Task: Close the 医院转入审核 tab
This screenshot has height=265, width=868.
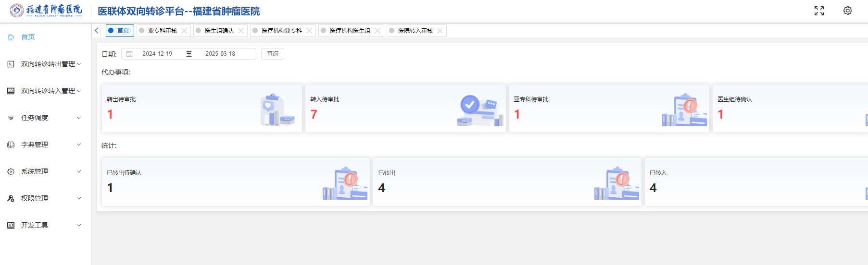Action: point(440,31)
